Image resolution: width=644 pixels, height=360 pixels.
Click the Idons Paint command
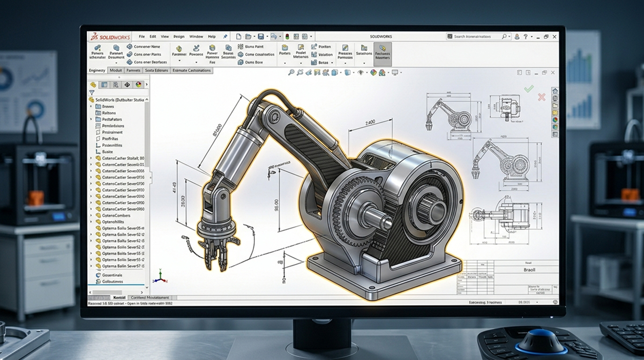tap(250, 47)
